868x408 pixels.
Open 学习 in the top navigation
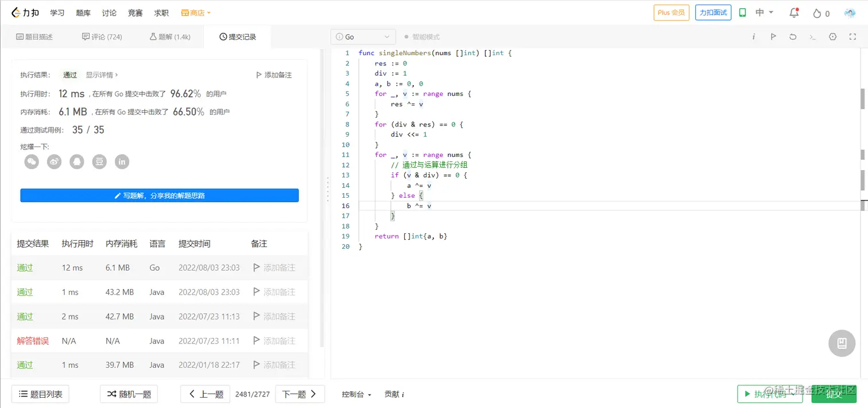(57, 13)
